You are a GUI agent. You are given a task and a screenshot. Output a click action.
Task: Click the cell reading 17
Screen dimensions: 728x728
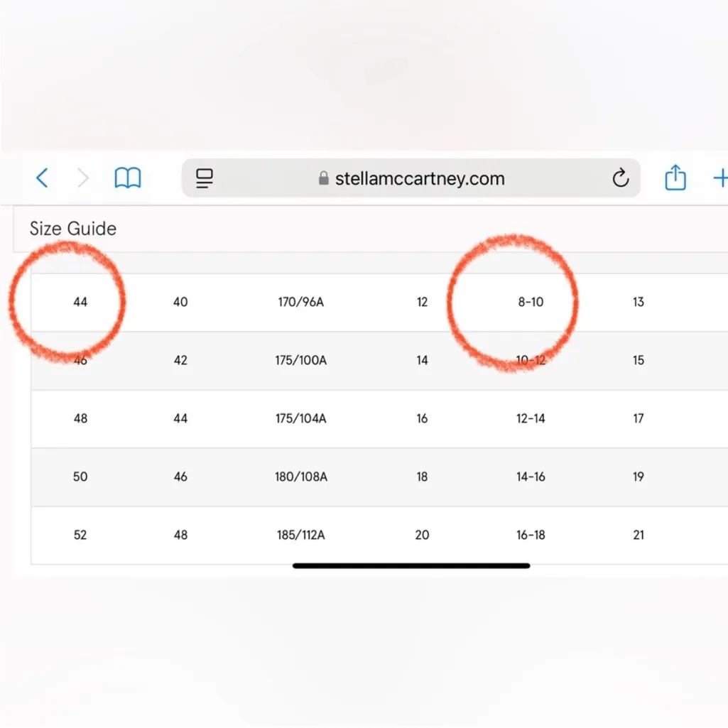point(639,418)
